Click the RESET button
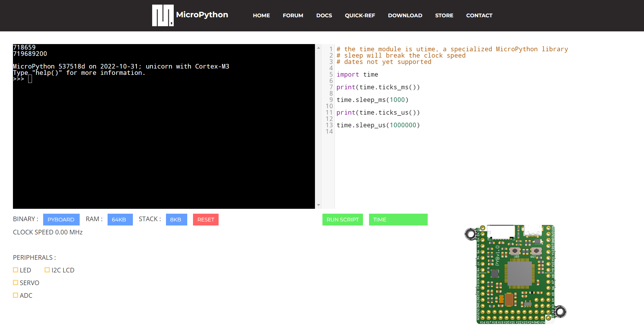This screenshot has width=644, height=328. pos(206,219)
